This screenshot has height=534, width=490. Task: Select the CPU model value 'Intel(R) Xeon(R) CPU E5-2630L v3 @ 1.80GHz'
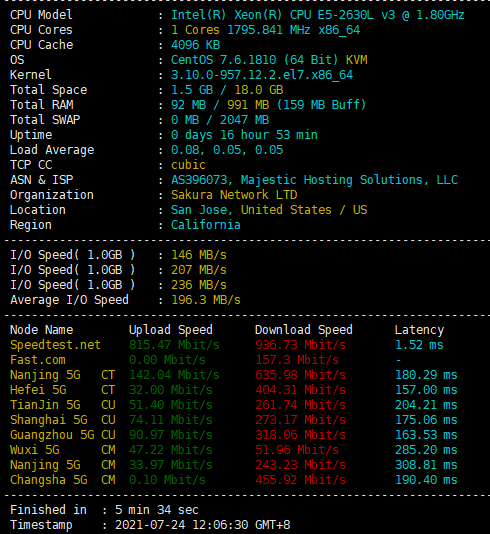point(317,15)
